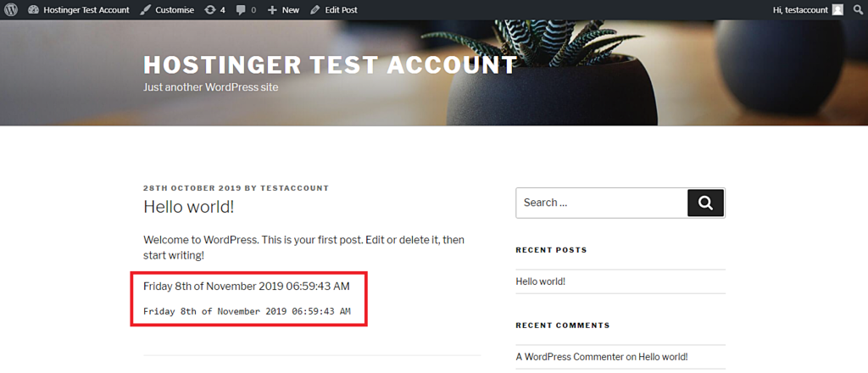
Task: Click the testaccount avatar icon
Action: [x=838, y=10]
